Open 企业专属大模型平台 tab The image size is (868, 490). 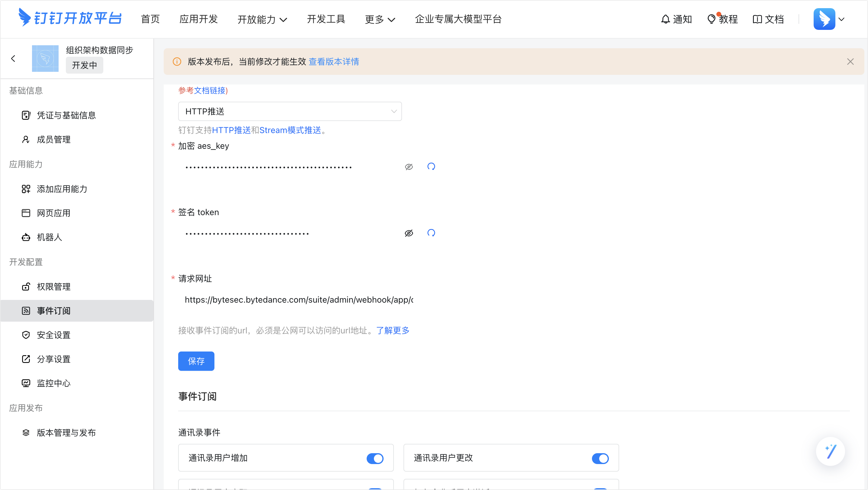click(458, 19)
